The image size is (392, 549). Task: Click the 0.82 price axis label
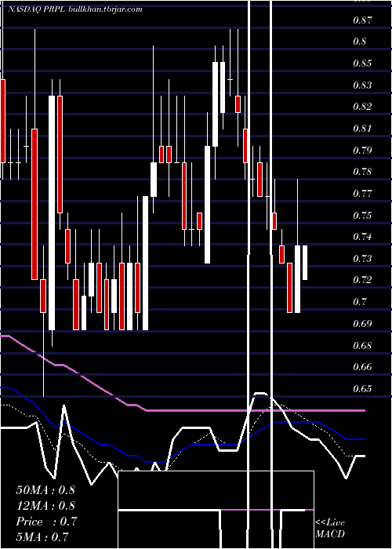pyautogui.click(x=362, y=107)
